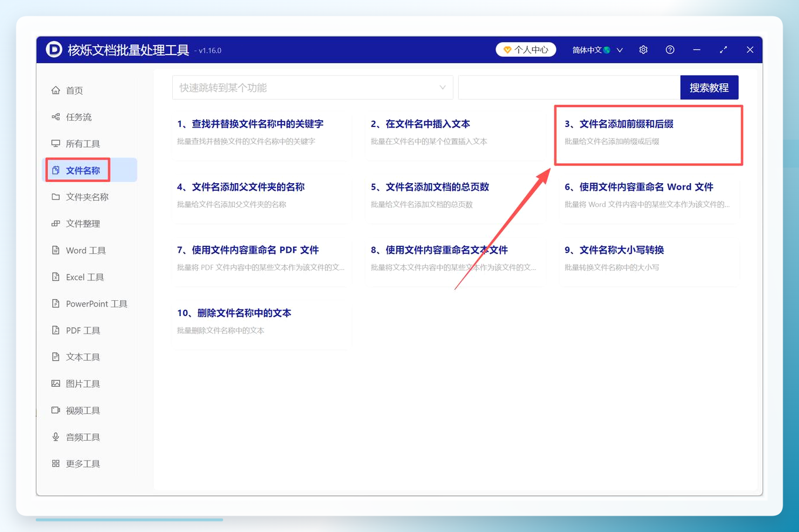Click the 批量删除文件名称中的文本 description
799x532 pixels.
click(x=220, y=331)
